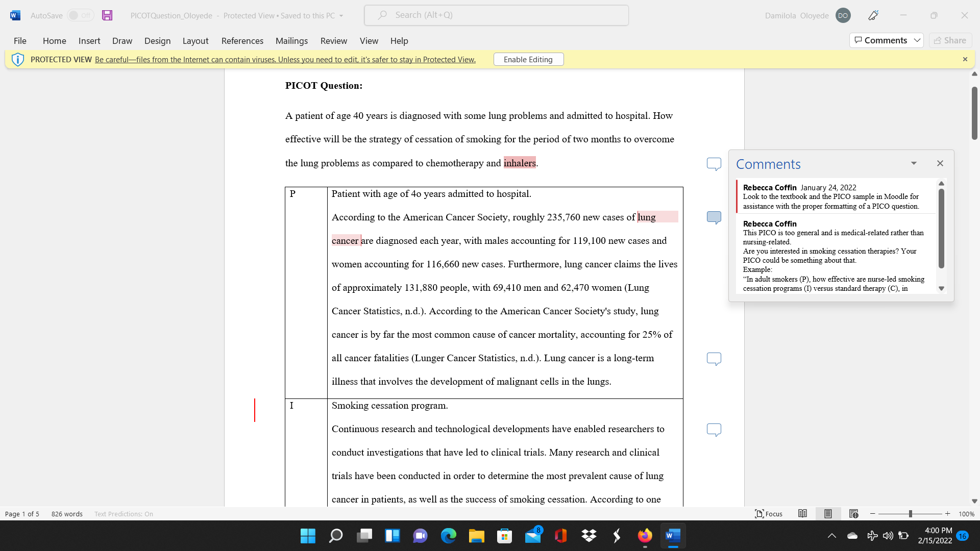Open Comments pane options dropdown arrow

[x=914, y=163]
